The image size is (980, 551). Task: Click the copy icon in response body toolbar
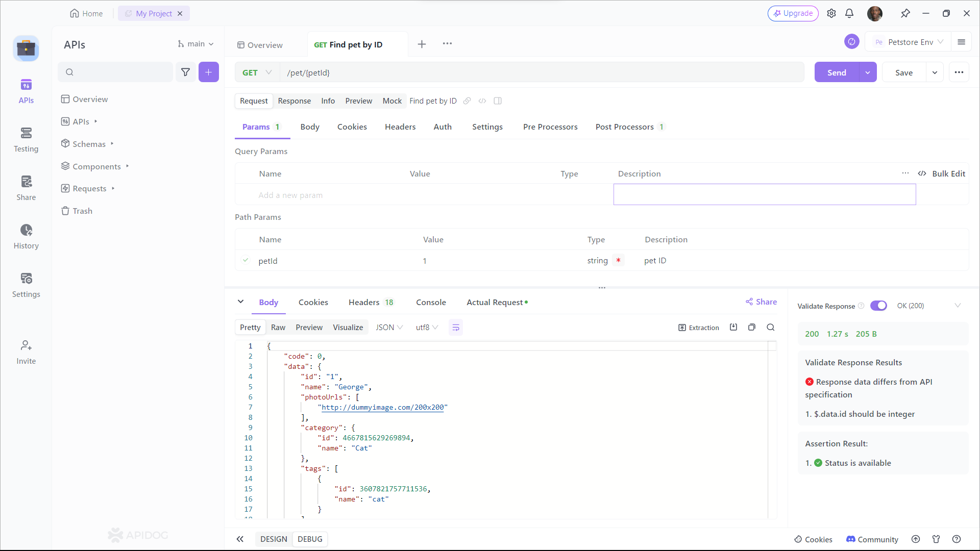tap(752, 328)
